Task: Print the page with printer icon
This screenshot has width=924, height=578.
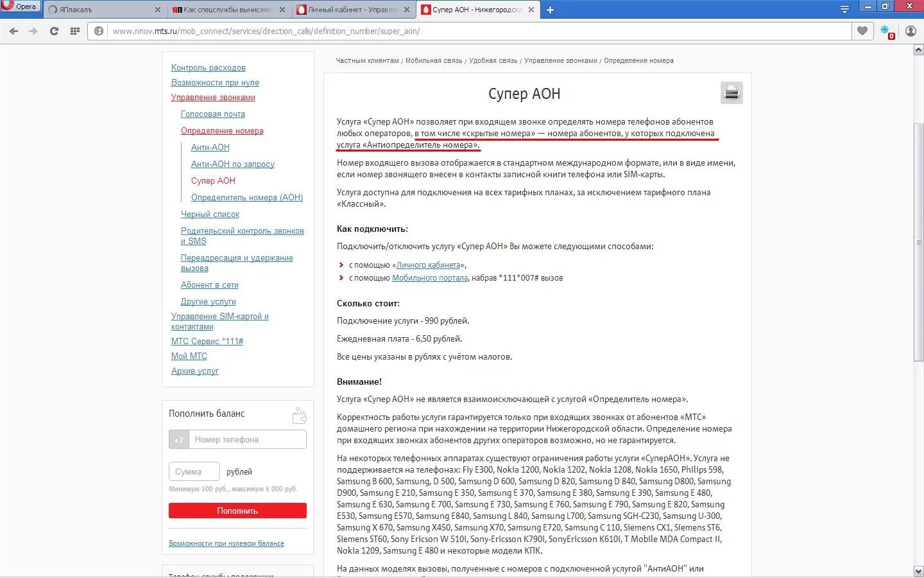Action: [732, 93]
